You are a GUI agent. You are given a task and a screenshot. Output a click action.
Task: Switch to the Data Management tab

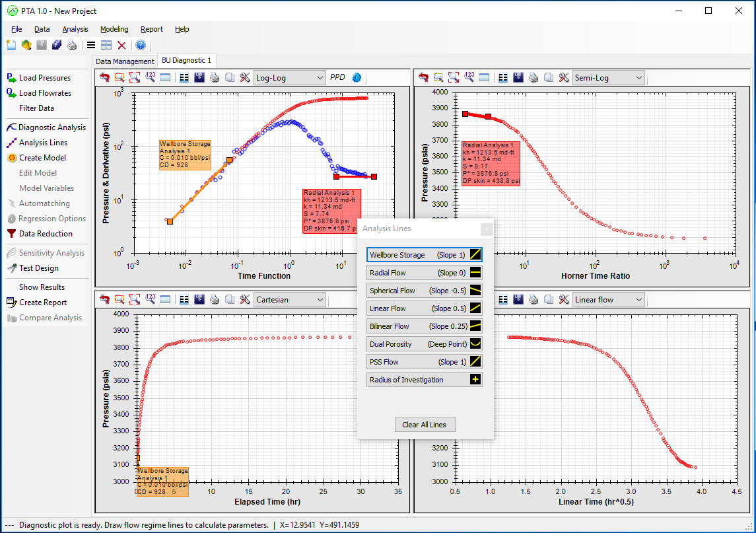click(x=125, y=61)
